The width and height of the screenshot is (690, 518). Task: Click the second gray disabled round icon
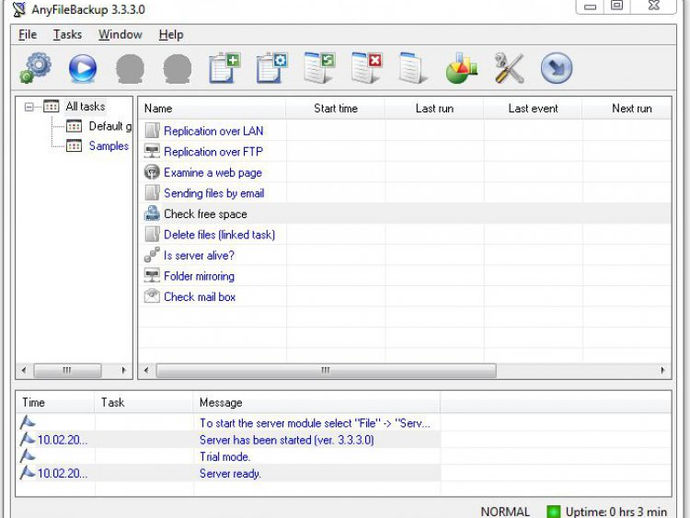pos(177,69)
